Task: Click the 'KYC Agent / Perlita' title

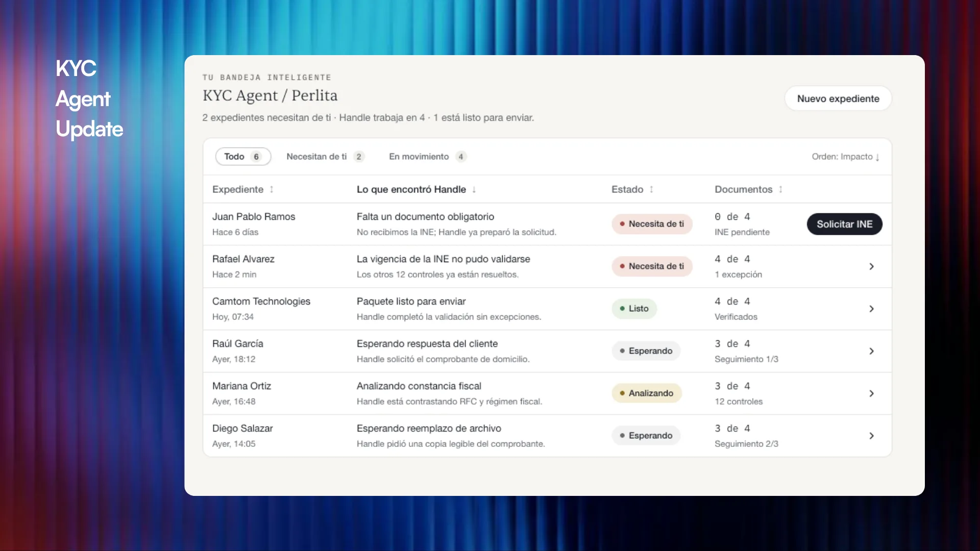Action: point(270,95)
